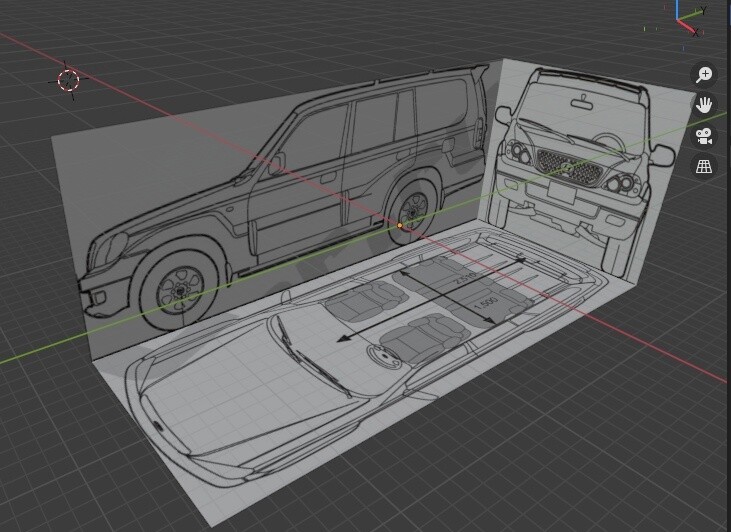This screenshot has height=532, width=731.
Task: Click the license plate in the front view
Action: click(x=561, y=192)
